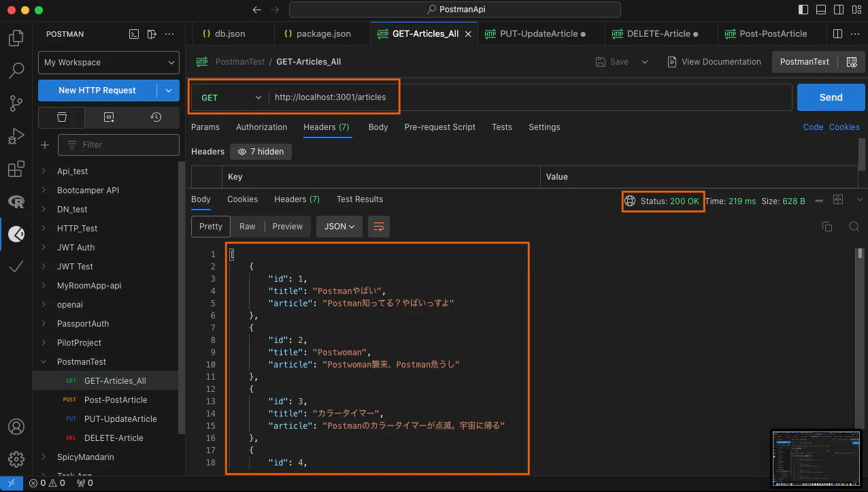Viewport: 868px width, 492px height.
Task: Select the Postman icon in the activity bar
Action: tap(16, 234)
